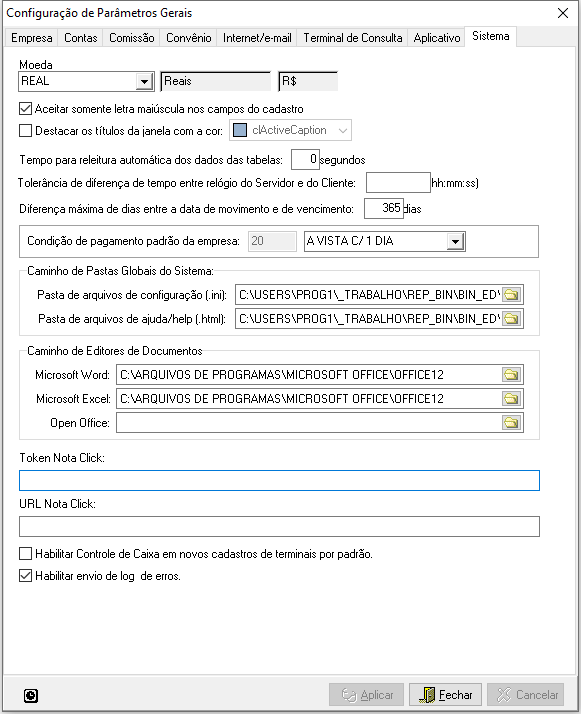
Task: Click the Cancelar button
Action: click(x=526, y=695)
